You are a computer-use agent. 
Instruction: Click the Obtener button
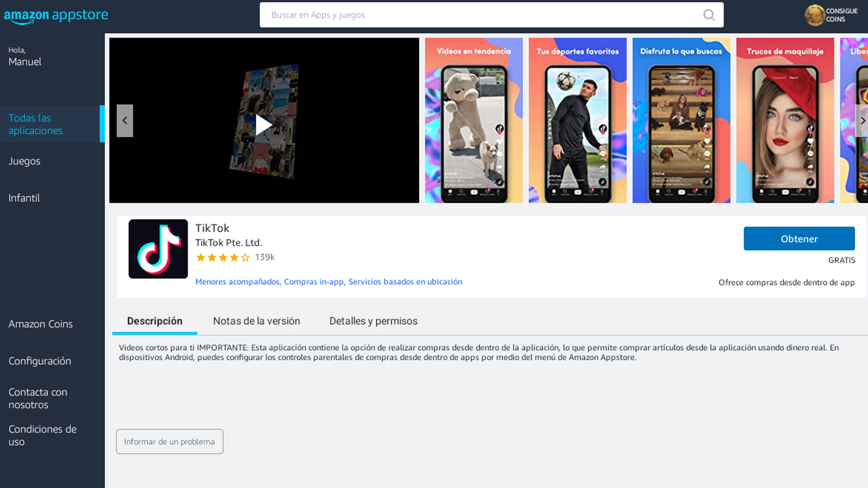point(799,238)
